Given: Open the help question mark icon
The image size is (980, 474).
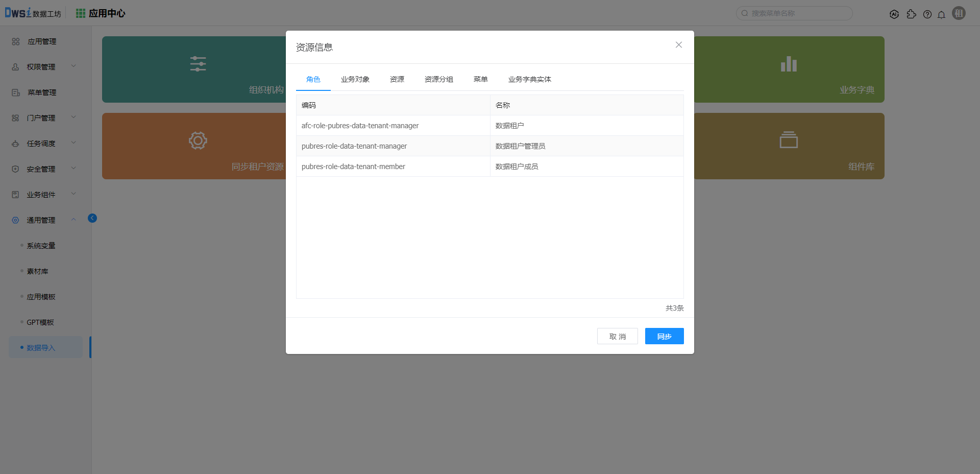Looking at the screenshot, I should pos(927,14).
